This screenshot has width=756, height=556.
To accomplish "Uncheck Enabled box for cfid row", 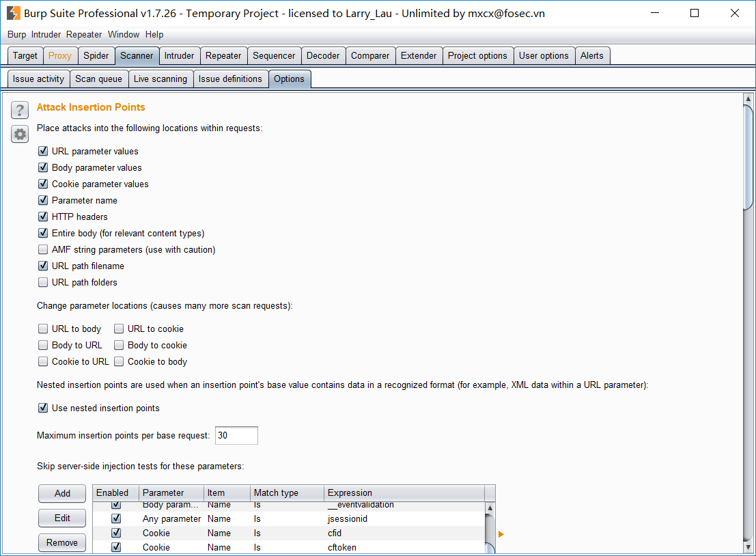I will point(115,533).
